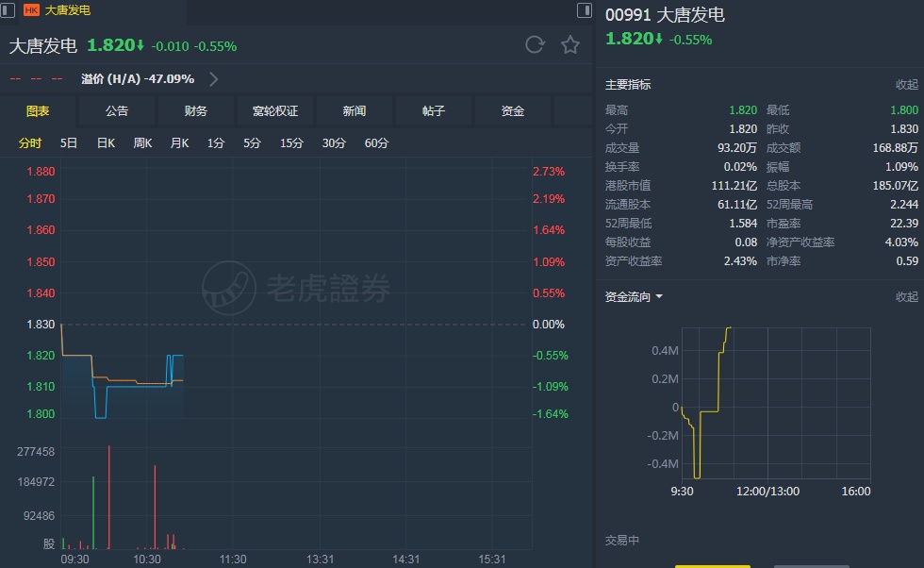The height and width of the screenshot is (568, 924).
Task: Click the 52周最高 2.244 value
Action: (x=904, y=205)
